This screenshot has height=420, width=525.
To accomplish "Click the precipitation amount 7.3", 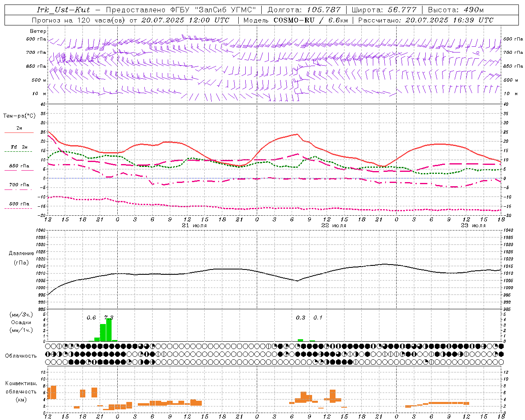I will pyautogui.click(x=109, y=318).
